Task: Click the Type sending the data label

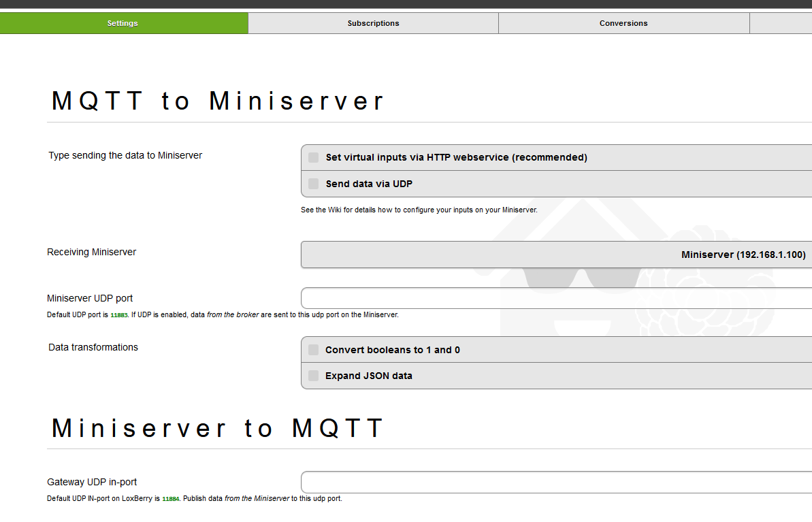Action: [125, 155]
